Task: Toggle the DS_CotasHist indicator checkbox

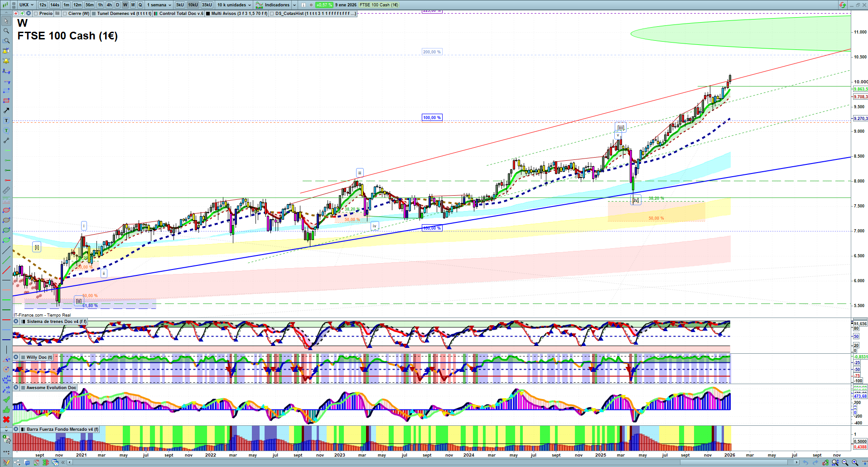Action: tap(272, 14)
